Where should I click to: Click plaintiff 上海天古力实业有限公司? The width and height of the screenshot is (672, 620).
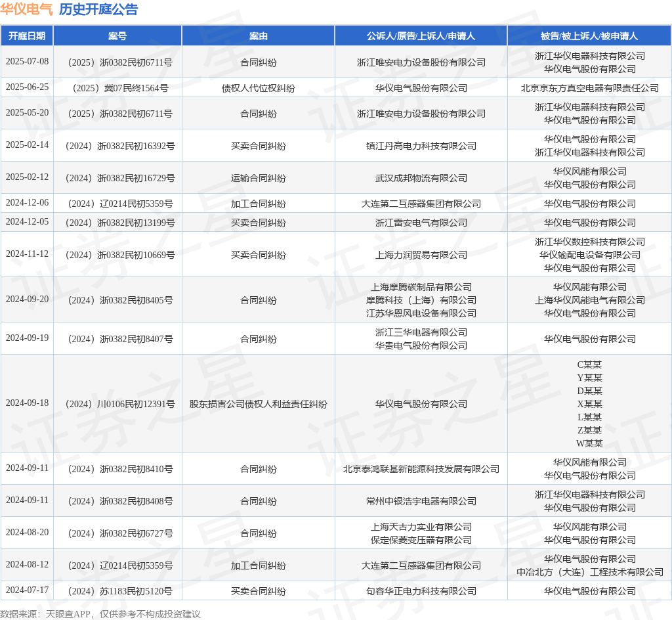coord(421,527)
